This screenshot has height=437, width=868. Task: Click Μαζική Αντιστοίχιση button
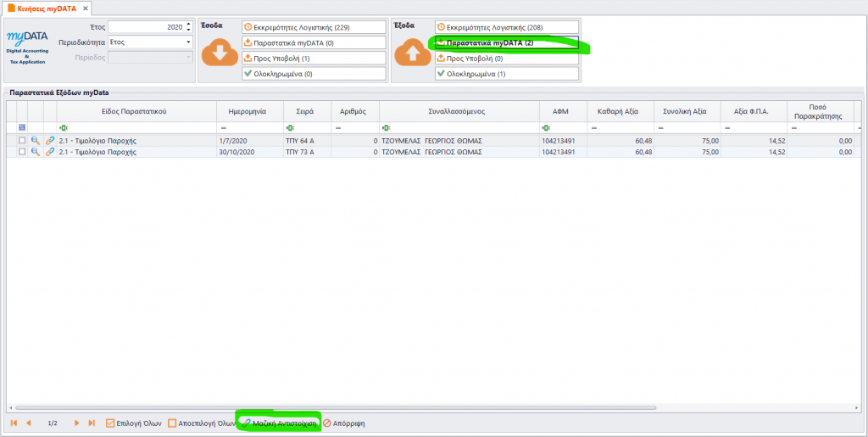click(x=280, y=423)
